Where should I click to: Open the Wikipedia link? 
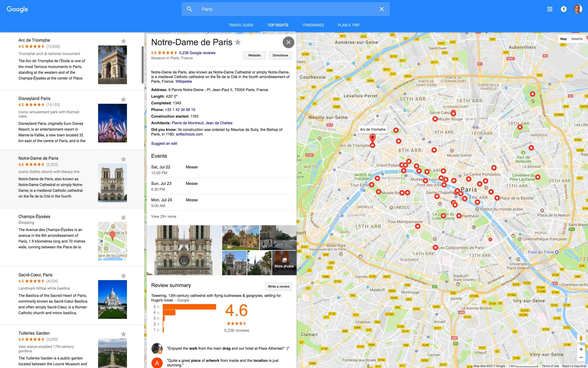click(183, 82)
